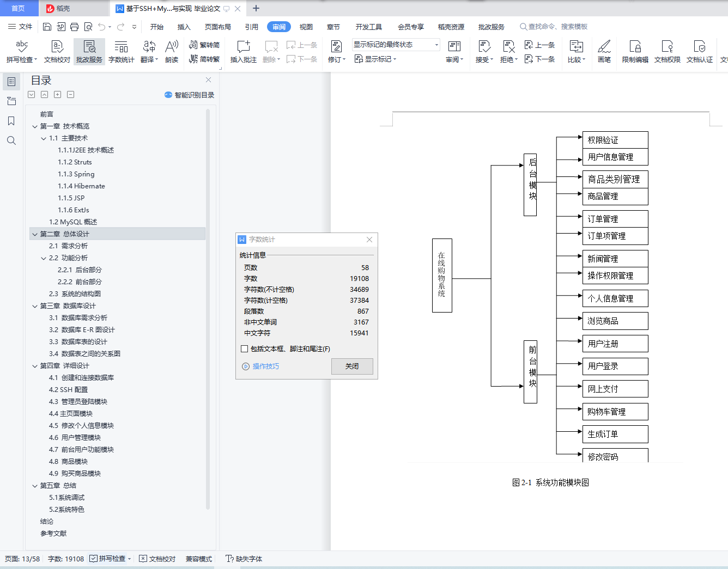Collapse the 第一章 技术概览 outline node

pyautogui.click(x=35, y=126)
